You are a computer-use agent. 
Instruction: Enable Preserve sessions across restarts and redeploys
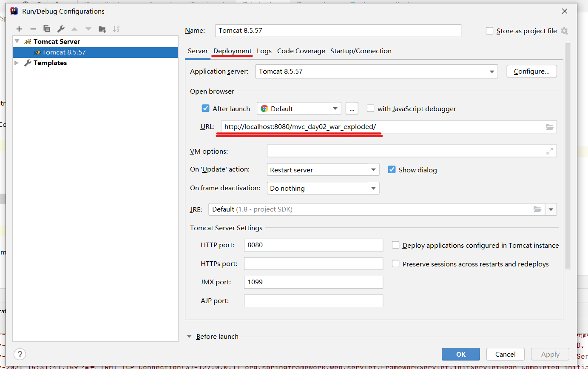[x=395, y=264]
